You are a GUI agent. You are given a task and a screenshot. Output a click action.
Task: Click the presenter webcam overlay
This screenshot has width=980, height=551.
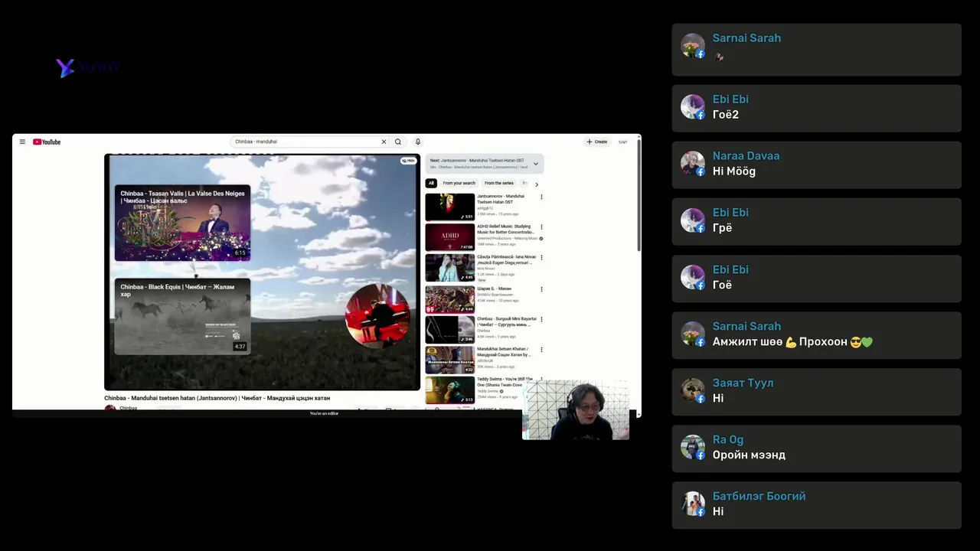click(576, 410)
